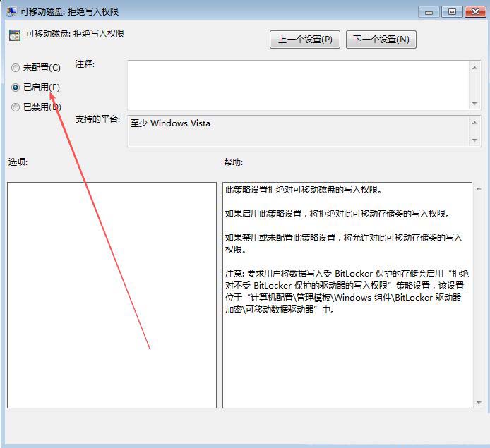Click the help panel scroll up arrow
Image resolution: width=490 pixels, height=448 pixels.
(479, 188)
